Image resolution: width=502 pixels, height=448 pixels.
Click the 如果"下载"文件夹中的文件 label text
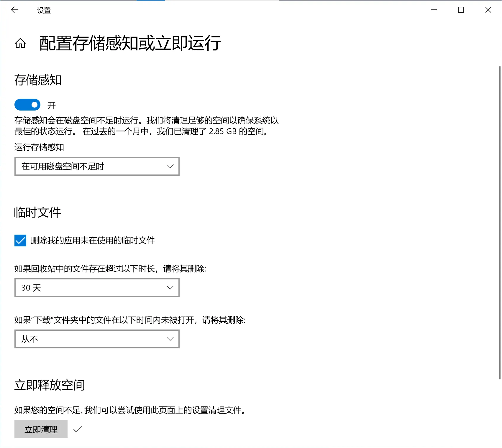130,320
